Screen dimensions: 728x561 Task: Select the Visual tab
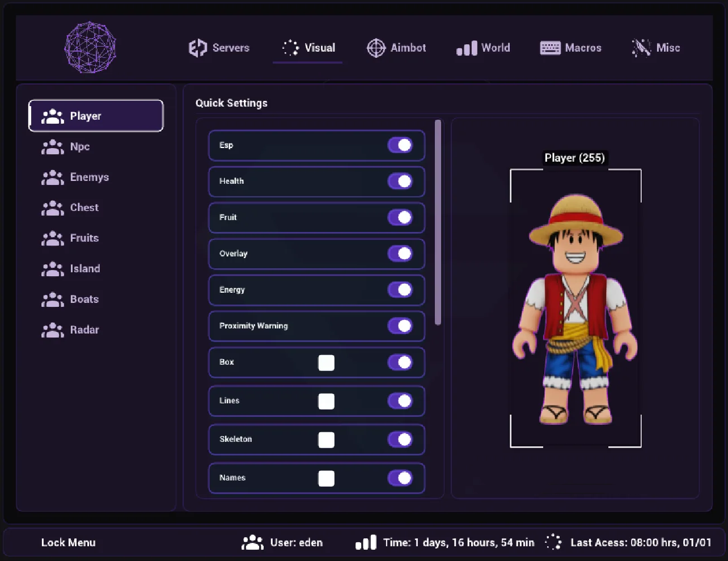(308, 48)
